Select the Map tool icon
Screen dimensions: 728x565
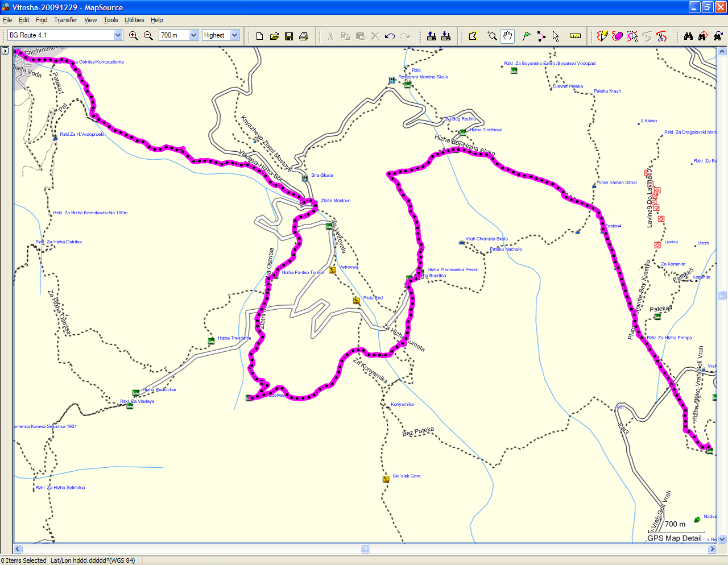(x=473, y=36)
